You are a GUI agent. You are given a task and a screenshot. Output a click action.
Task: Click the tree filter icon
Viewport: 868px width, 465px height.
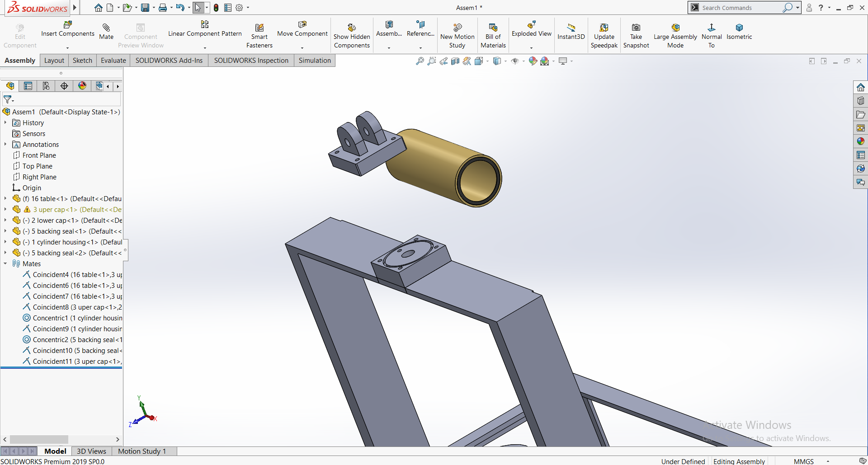[x=8, y=99]
